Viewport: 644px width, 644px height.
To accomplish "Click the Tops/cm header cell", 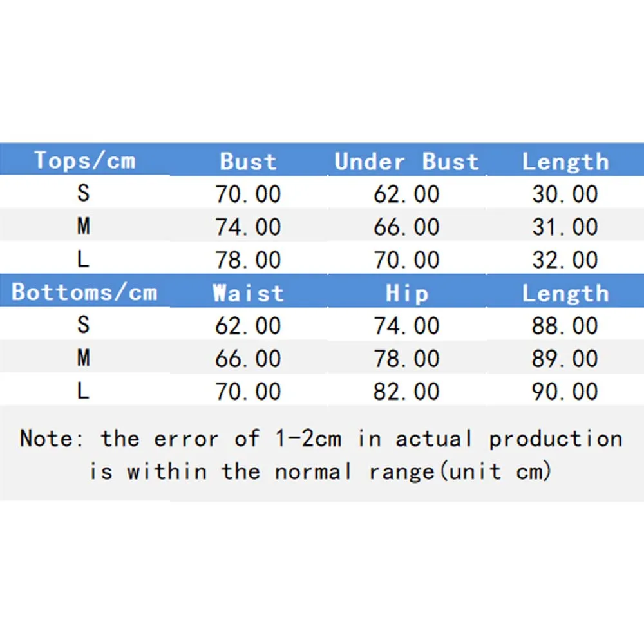I will [85, 160].
